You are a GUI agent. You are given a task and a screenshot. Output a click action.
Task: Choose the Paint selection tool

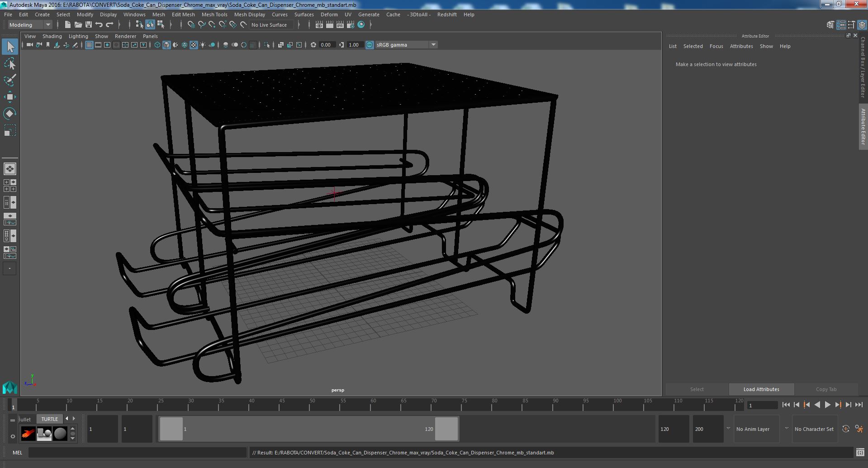pos(10,80)
